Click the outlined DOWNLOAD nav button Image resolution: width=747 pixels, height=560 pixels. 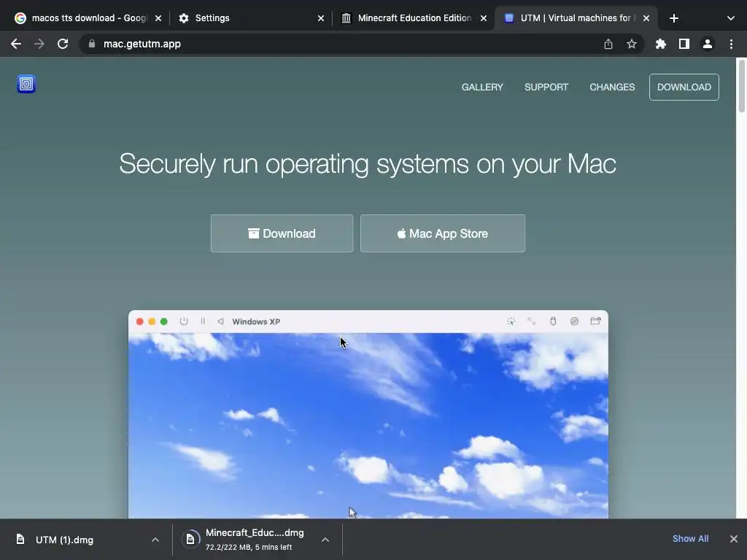pyautogui.click(x=684, y=87)
